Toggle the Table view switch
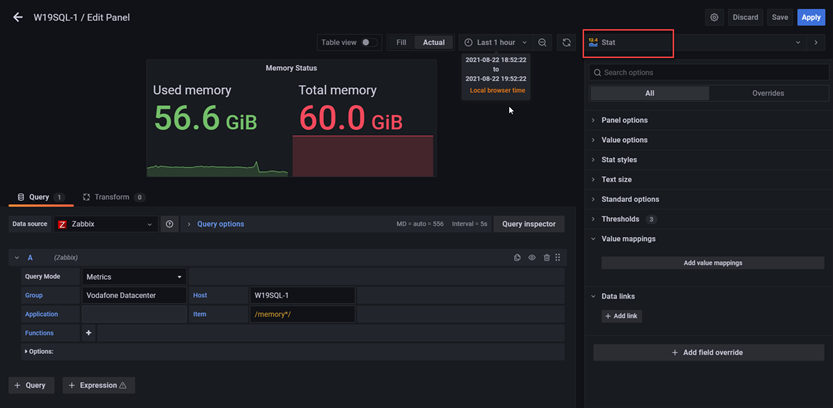The width and height of the screenshot is (833, 408). click(367, 43)
